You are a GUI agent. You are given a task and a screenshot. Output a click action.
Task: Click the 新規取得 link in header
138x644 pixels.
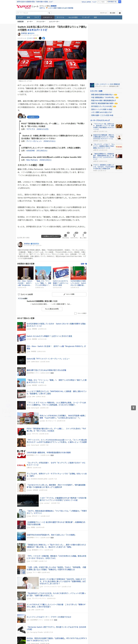[x=54, y=6]
